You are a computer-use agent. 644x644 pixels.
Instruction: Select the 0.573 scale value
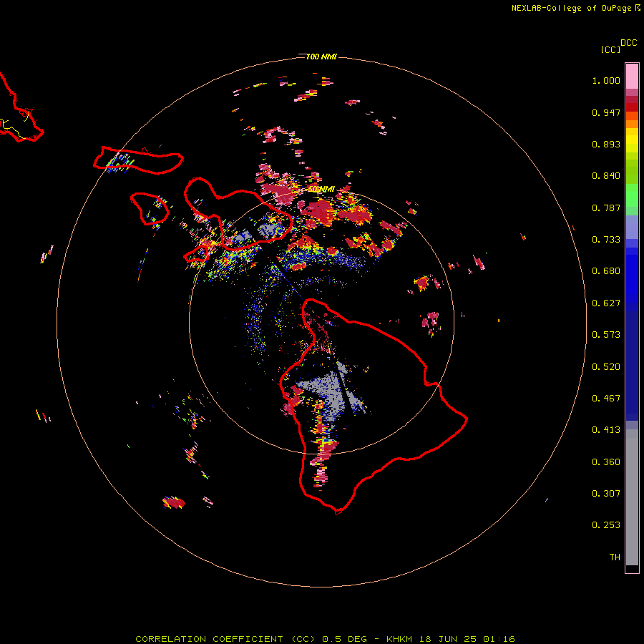coord(606,335)
